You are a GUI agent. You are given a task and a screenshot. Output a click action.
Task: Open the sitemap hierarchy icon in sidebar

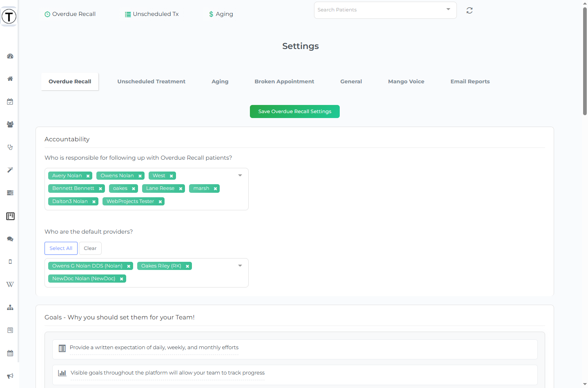pyautogui.click(x=10, y=308)
